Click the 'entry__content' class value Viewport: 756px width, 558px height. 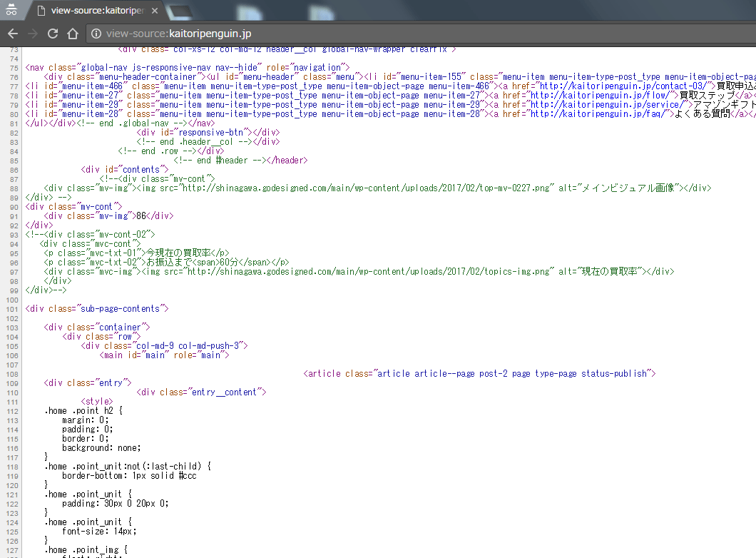(x=224, y=392)
